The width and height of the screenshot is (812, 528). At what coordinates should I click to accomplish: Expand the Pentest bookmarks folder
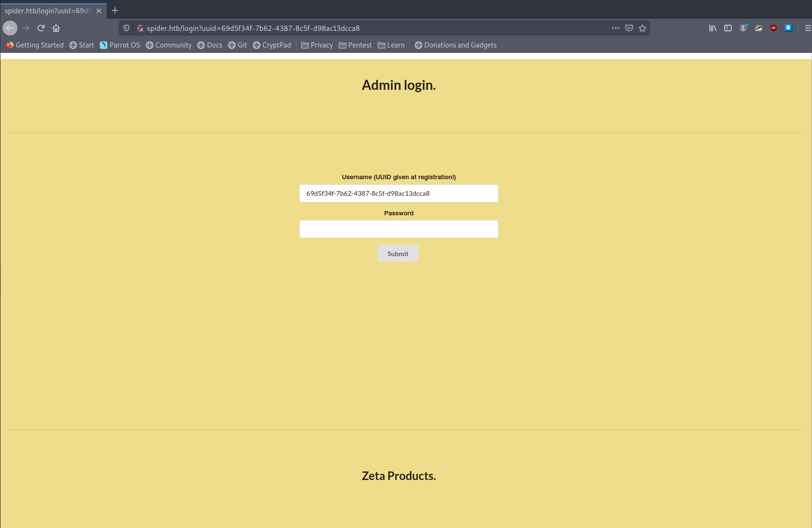tap(355, 45)
